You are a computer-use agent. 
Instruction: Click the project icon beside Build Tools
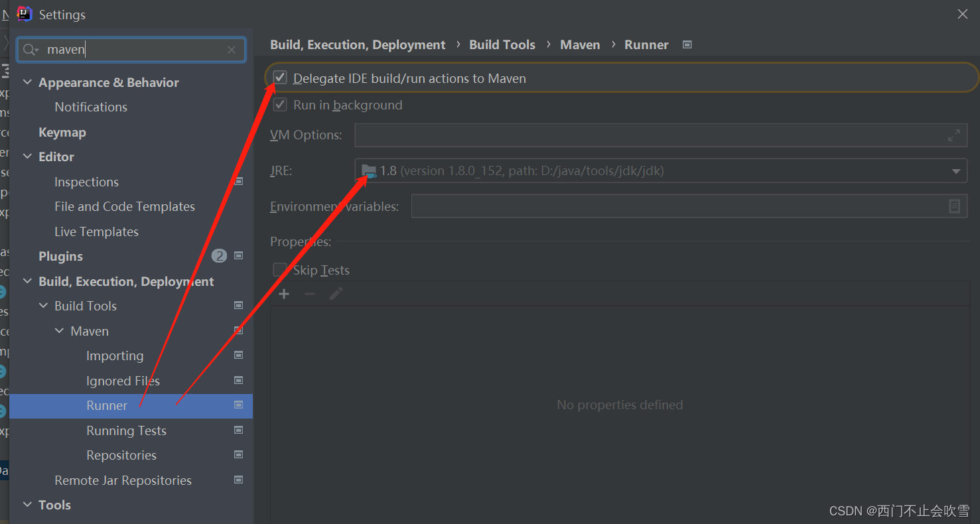(239, 306)
